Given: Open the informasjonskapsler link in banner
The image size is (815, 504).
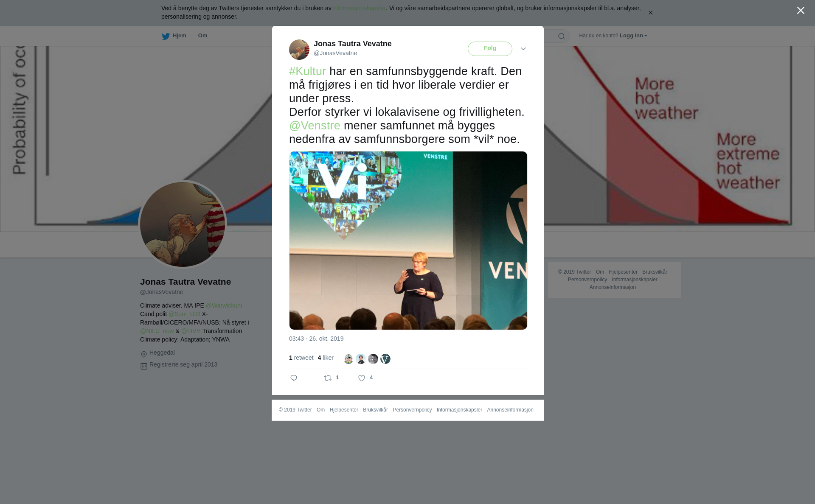Looking at the screenshot, I should point(359,8).
